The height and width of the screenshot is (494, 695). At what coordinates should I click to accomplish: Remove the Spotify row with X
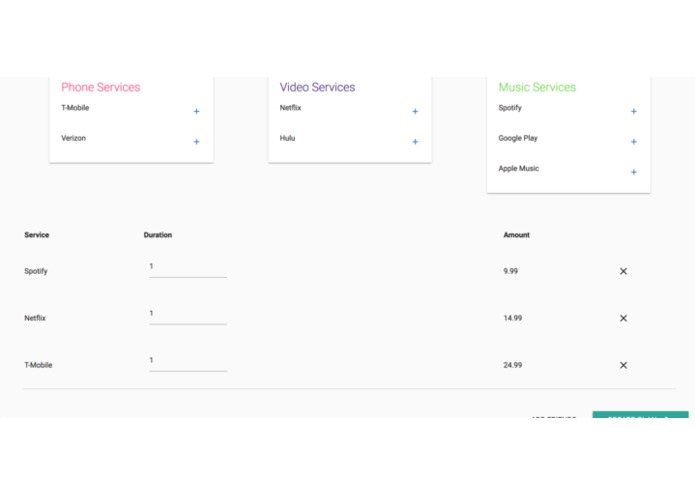[623, 271]
